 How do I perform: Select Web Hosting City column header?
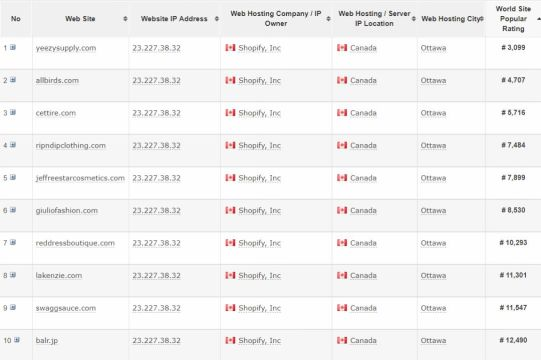click(x=451, y=19)
